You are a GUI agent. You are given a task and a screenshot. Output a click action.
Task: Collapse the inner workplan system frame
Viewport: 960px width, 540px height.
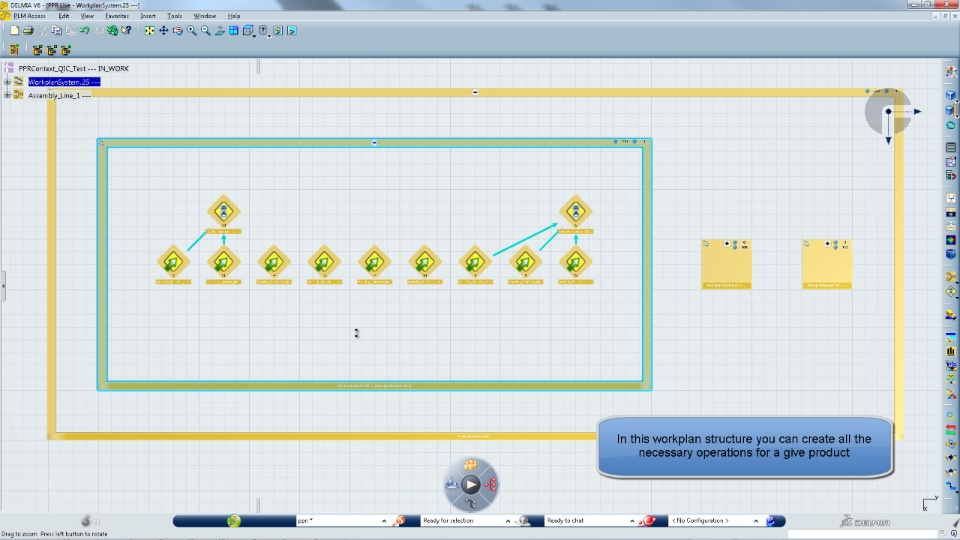(375, 143)
